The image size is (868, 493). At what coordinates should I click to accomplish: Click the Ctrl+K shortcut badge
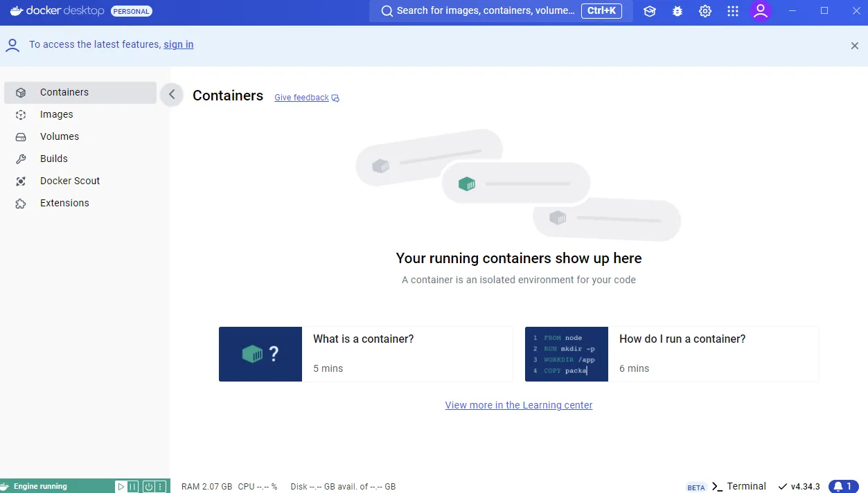coord(601,10)
